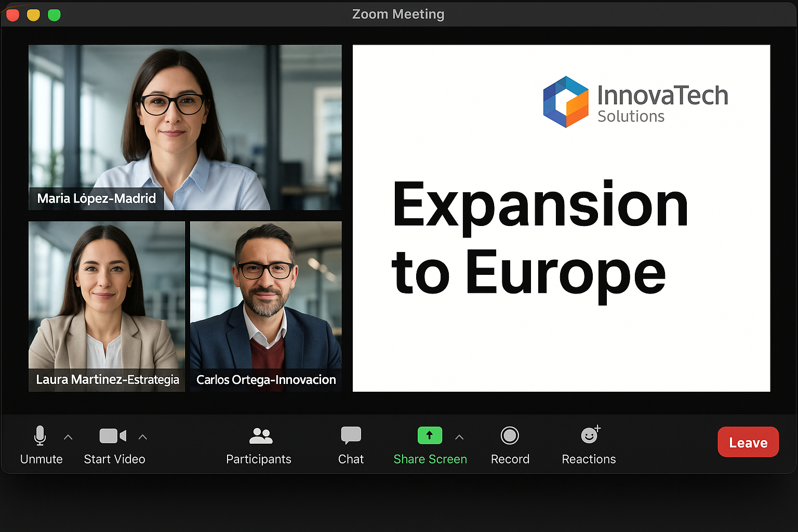Expand video options arrow beside Start Video

tap(143, 437)
